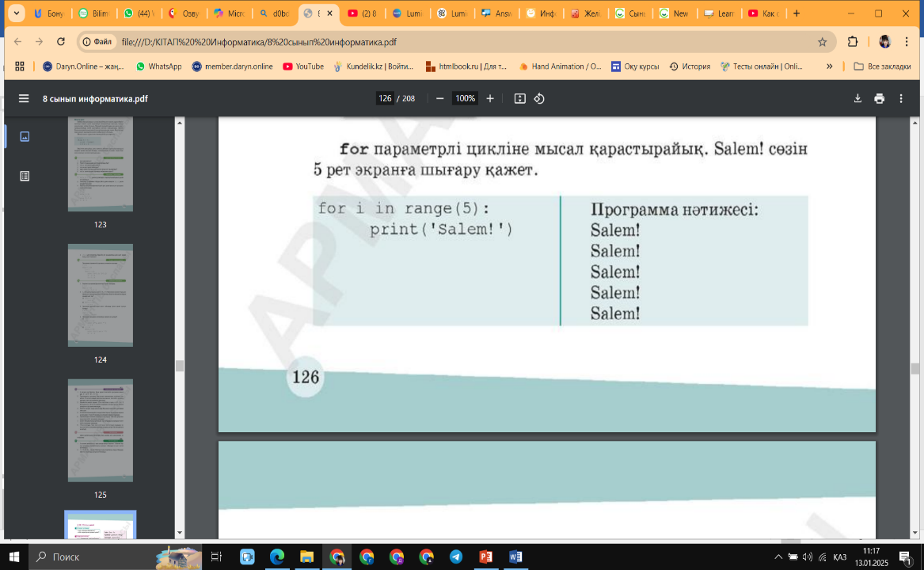The width and height of the screenshot is (924, 570).
Task: Show hidden system tray icons
Action: tap(778, 557)
